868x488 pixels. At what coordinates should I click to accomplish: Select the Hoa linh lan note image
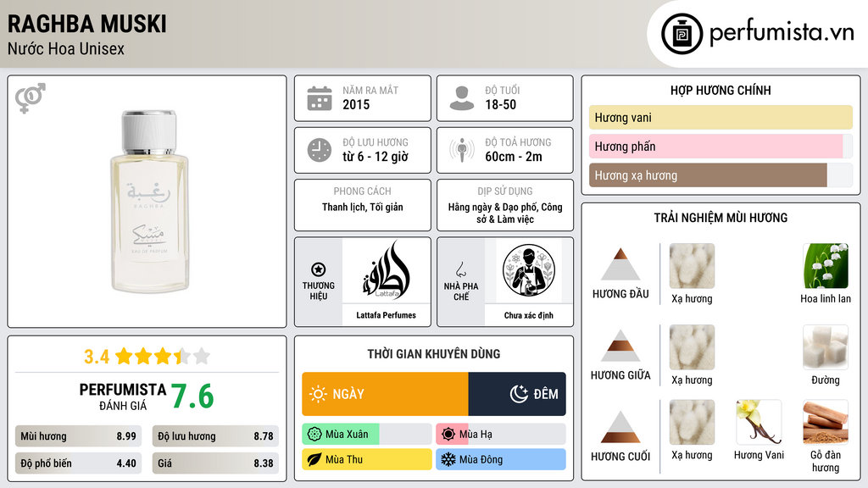click(x=826, y=266)
